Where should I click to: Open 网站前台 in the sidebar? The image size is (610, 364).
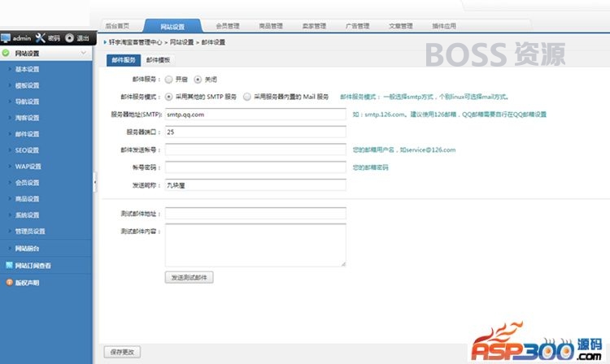[x=27, y=249]
